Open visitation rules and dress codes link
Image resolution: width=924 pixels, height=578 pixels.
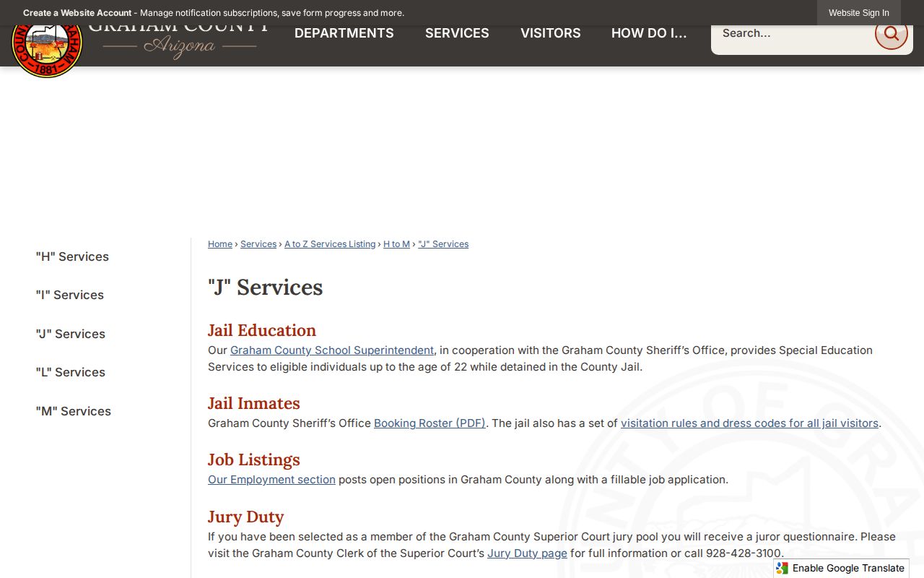click(x=749, y=423)
